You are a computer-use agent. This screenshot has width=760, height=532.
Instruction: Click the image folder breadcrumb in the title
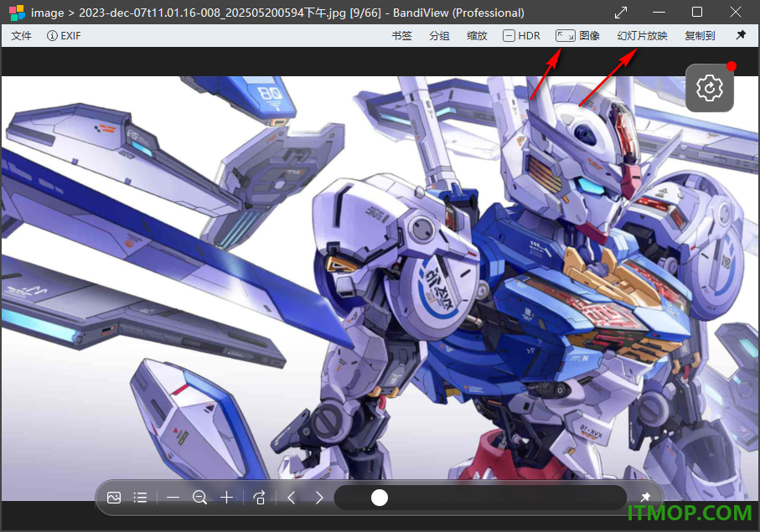click(x=47, y=13)
